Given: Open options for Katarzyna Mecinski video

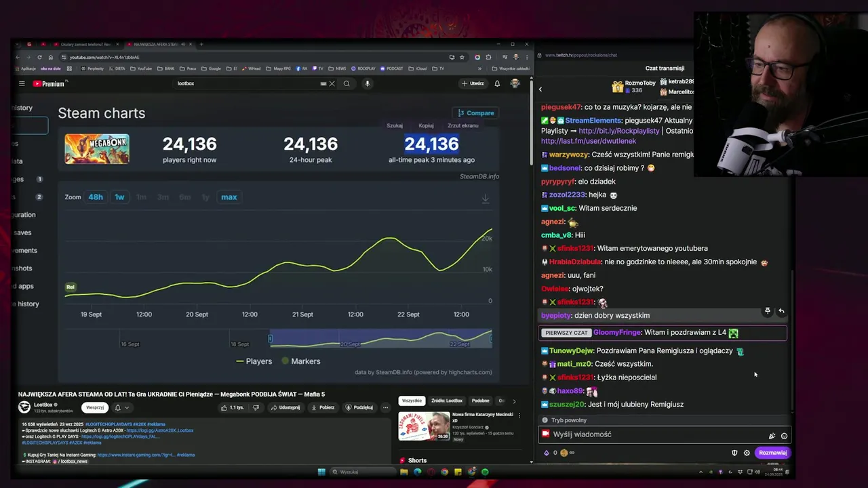Looking at the screenshot, I should tap(519, 415).
